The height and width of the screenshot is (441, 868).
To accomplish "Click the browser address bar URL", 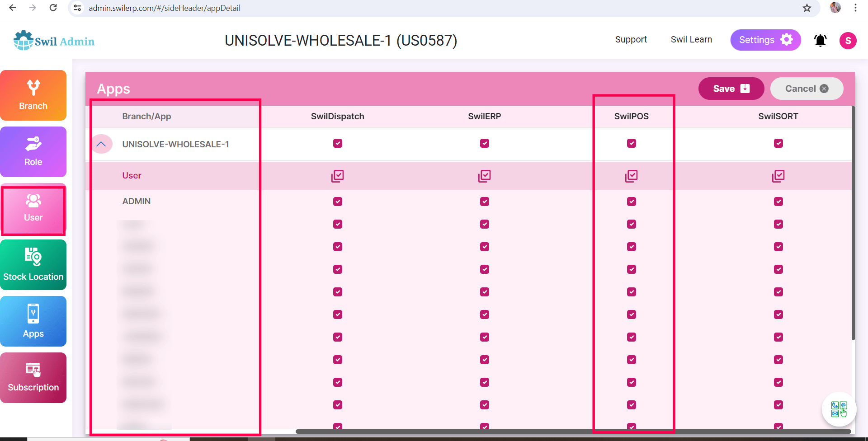I will click(165, 8).
